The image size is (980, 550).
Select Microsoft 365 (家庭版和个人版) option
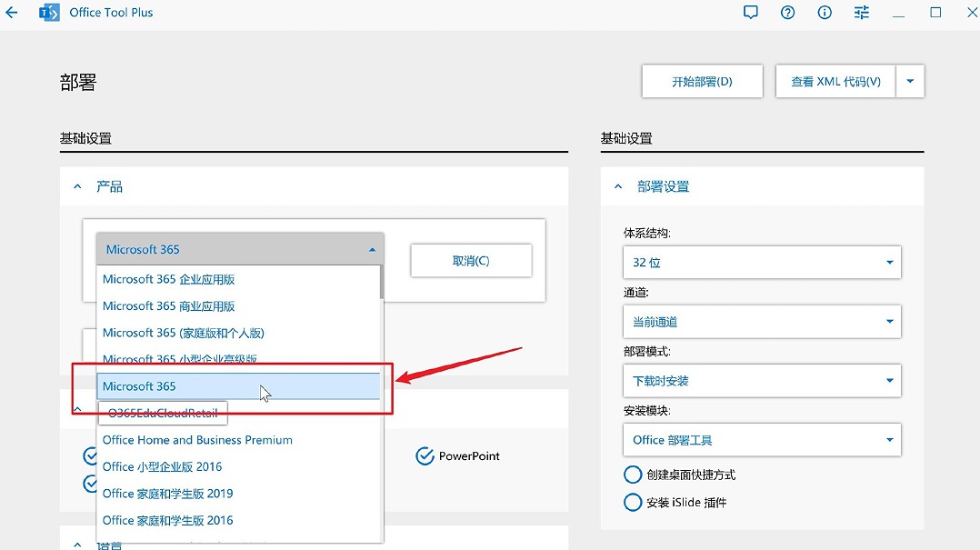click(238, 333)
